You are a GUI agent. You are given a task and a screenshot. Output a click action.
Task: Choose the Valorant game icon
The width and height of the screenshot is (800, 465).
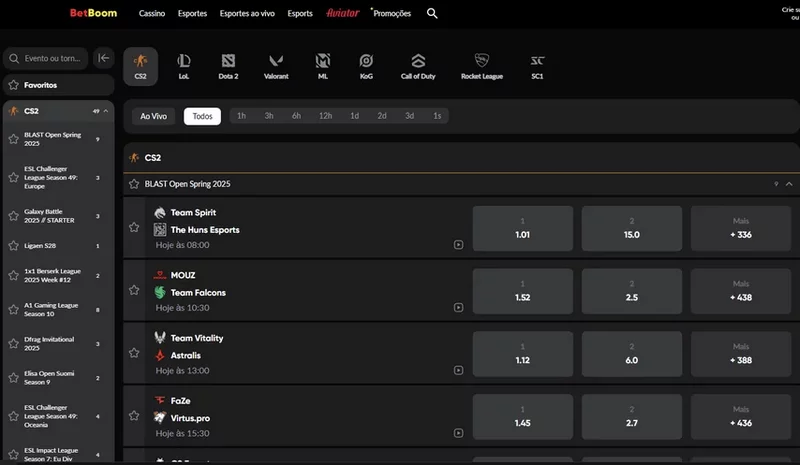pyautogui.click(x=275, y=66)
